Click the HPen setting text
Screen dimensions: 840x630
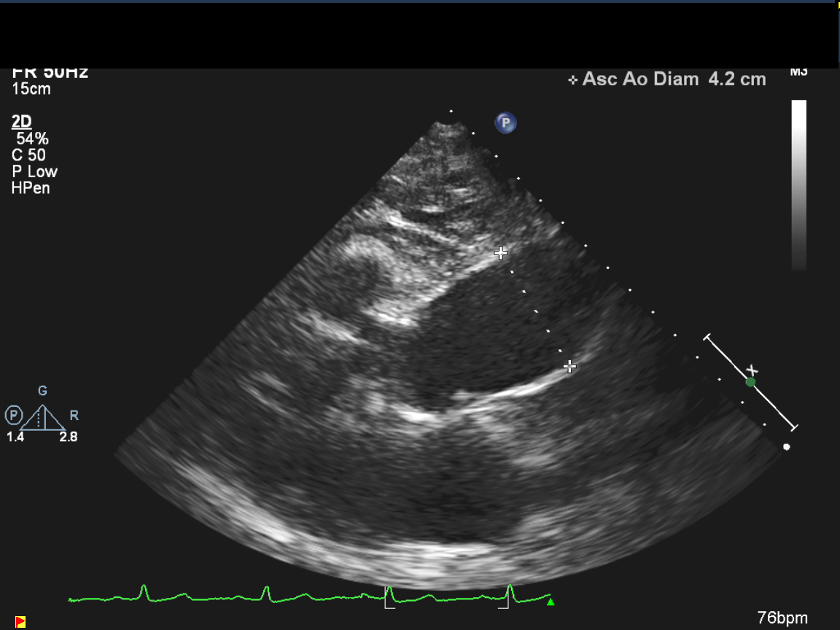click(31, 188)
